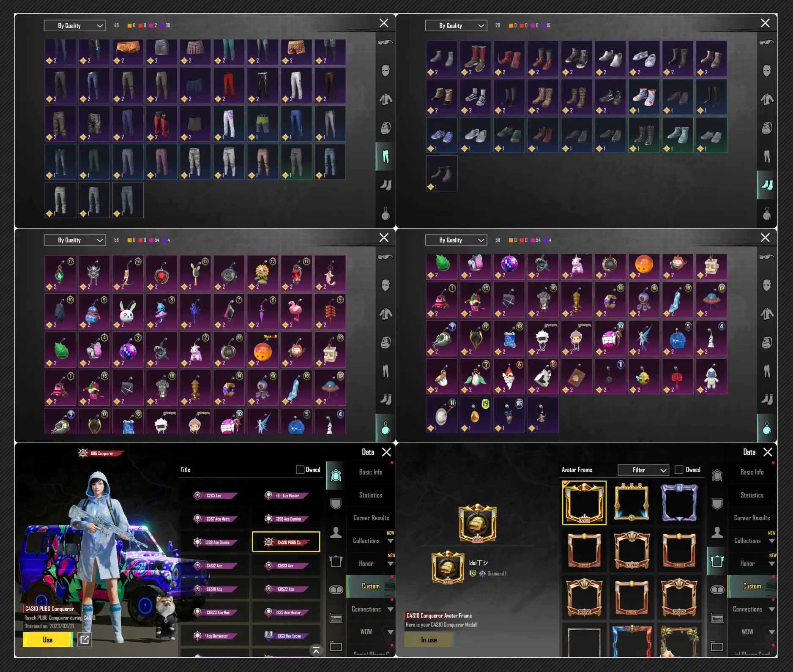The image size is (793, 672).
Task: Click the scroll-to-top arrow in the Title list
Action: point(316,650)
